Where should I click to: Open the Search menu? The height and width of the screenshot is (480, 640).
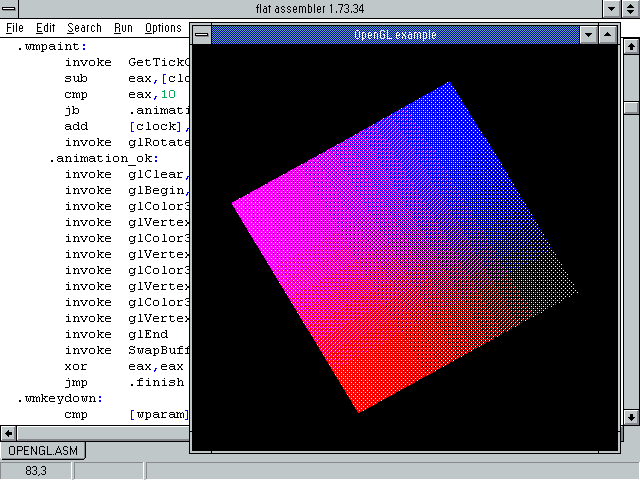click(x=84, y=28)
